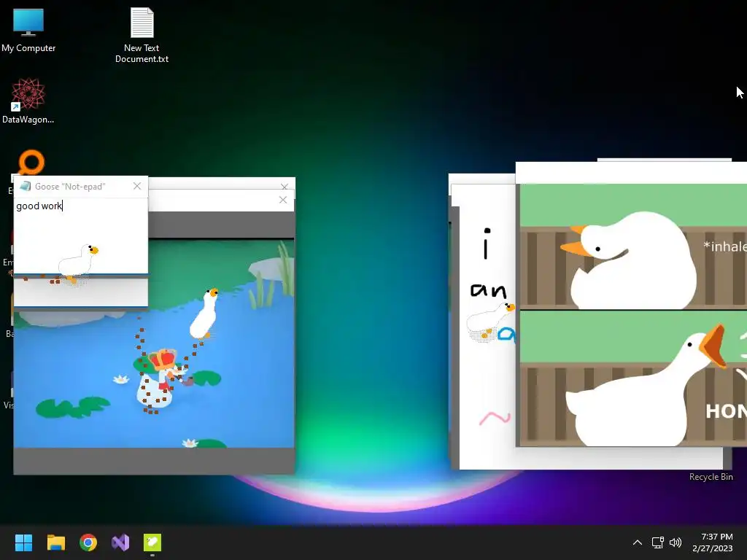Screen dimensions: 747x560
Task: Launch File Explorer from the taskbar
Action: 55,542
